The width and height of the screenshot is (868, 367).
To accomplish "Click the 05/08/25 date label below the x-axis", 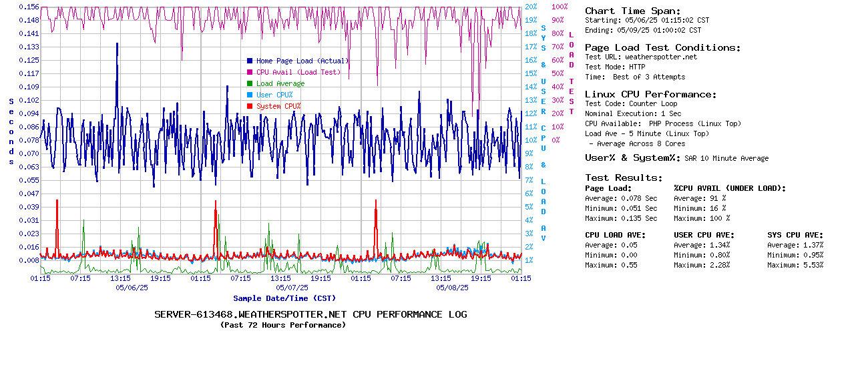I will (452, 288).
